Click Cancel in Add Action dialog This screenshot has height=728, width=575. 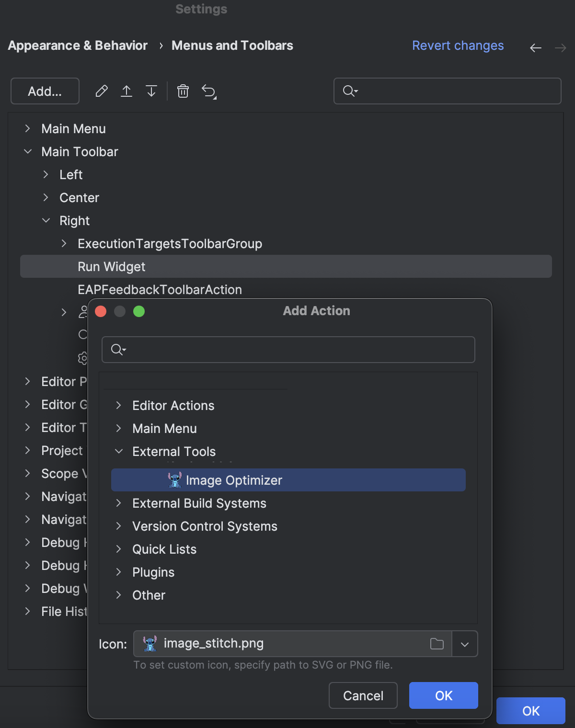tap(363, 695)
